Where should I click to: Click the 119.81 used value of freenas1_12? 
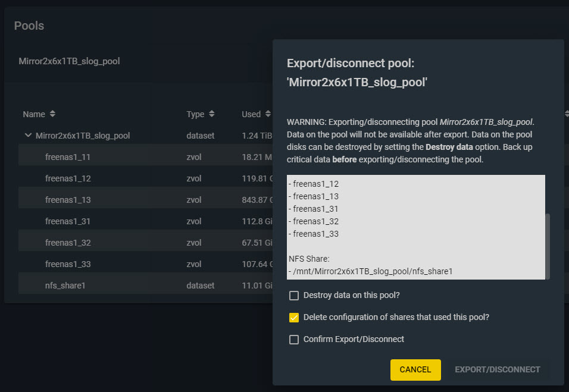point(257,178)
